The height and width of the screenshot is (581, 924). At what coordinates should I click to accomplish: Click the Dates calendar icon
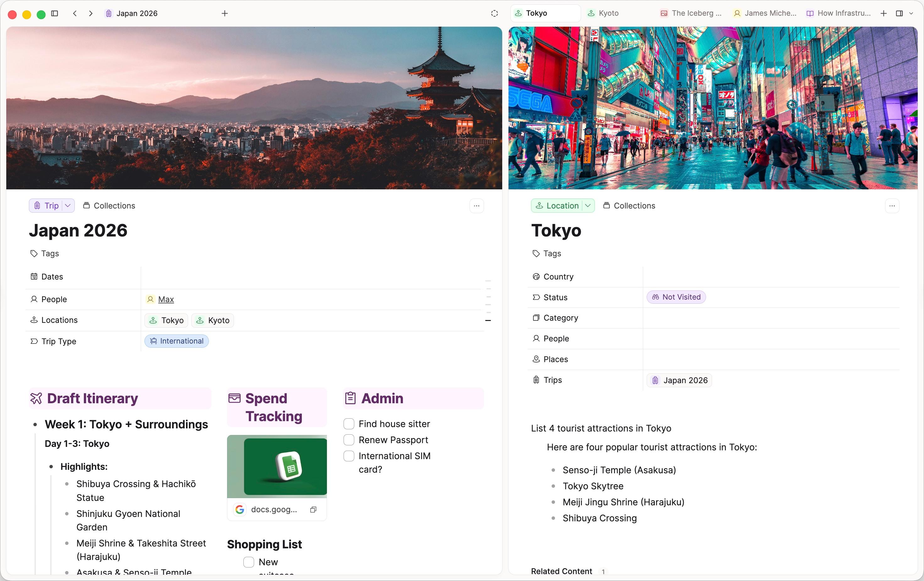coord(34,276)
